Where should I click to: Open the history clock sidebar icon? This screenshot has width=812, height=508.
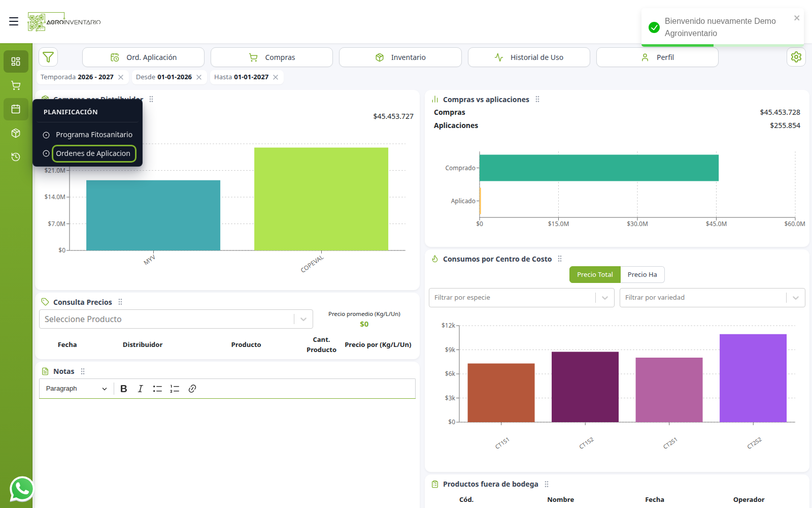(x=16, y=157)
